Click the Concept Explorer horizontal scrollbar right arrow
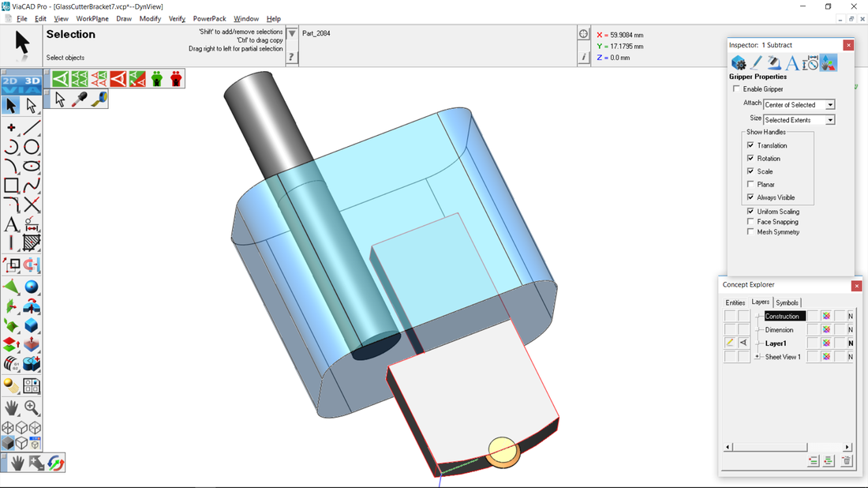Screen dimensions: 868x488 click(847, 447)
